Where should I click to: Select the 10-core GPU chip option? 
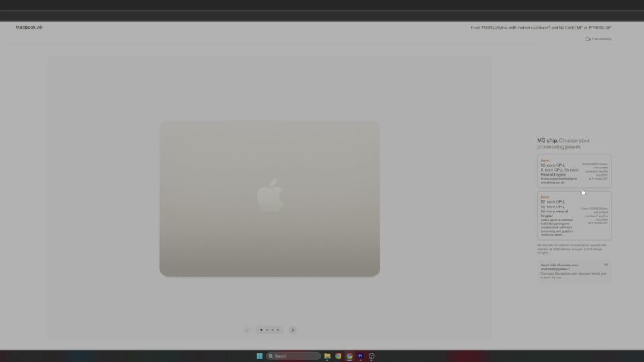pos(574,215)
